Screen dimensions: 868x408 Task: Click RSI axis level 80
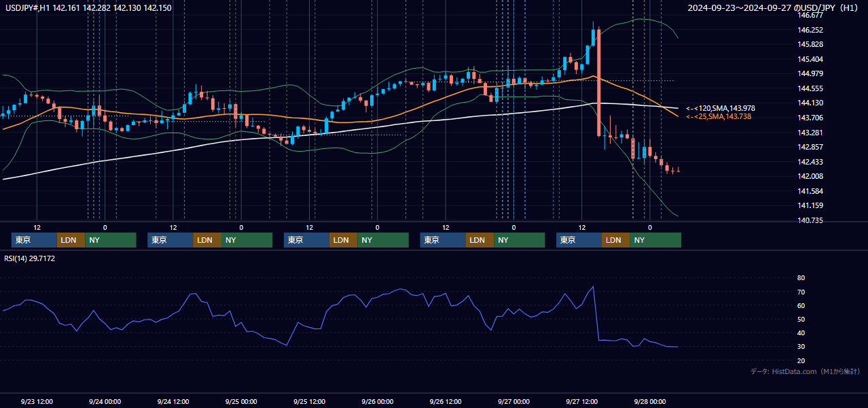click(x=801, y=278)
